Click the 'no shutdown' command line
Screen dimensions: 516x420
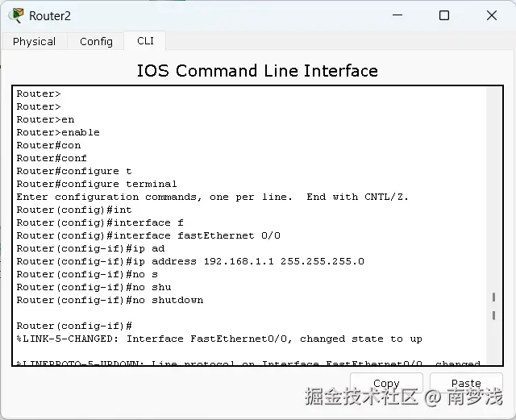110,300
